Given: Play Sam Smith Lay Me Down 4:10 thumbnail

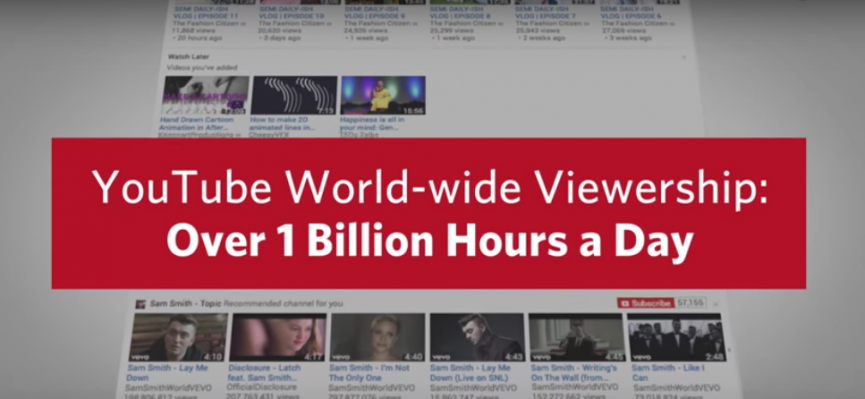Looking at the screenshot, I should tap(178, 337).
